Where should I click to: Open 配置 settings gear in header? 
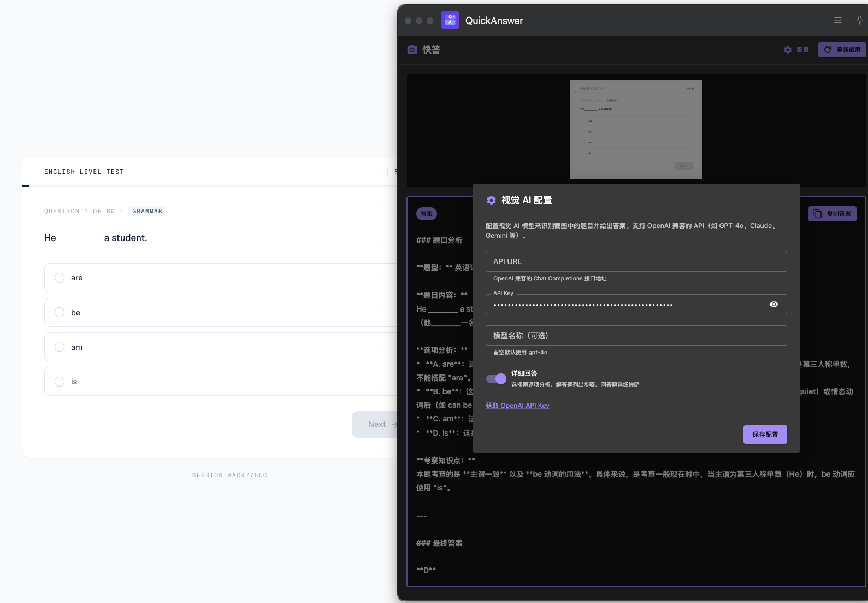point(796,50)
